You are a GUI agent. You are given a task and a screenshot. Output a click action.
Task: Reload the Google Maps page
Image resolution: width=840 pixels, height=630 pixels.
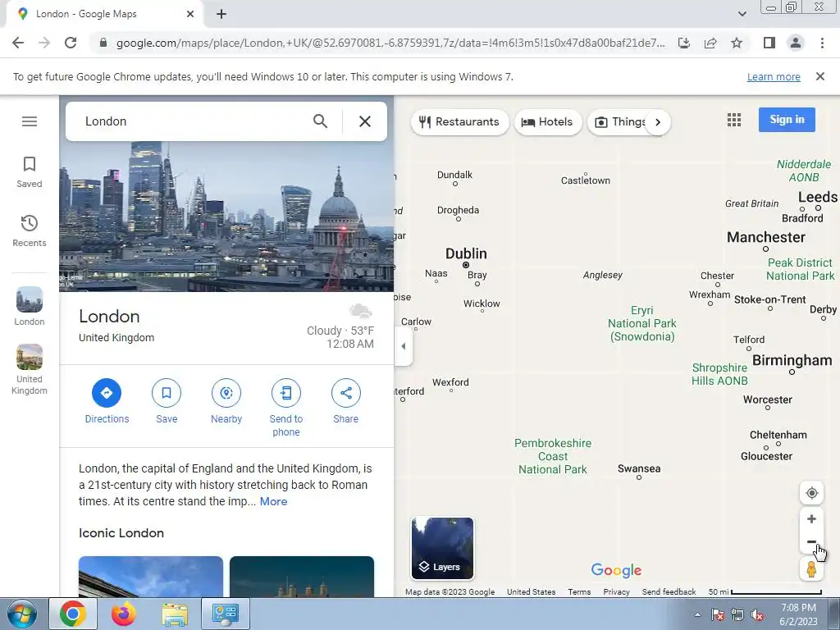(71, 43)
